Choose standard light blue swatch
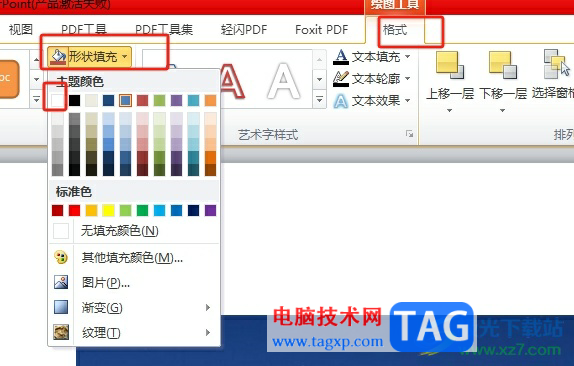Screen dimensions: 574x366 (x=159, y=210)
